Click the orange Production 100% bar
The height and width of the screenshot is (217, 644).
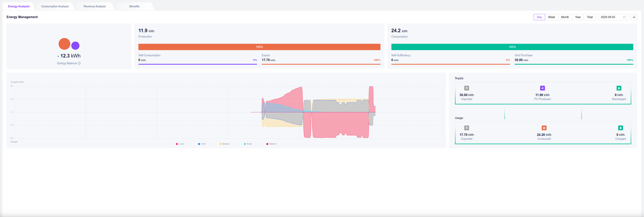coord(259,47)
